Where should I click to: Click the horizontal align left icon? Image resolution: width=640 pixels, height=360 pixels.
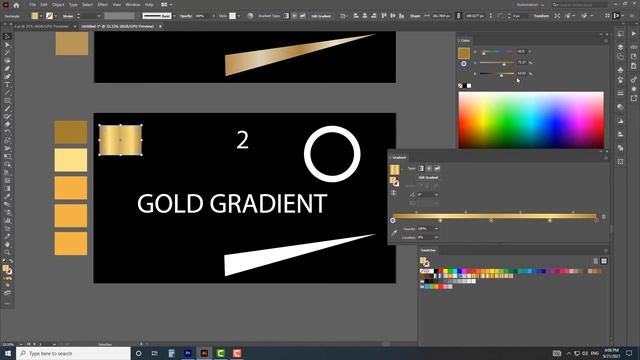click(356, 16)
